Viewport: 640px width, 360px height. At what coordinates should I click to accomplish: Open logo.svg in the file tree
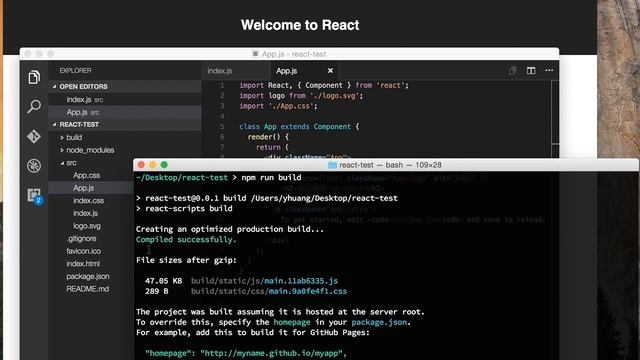(87, 226)
